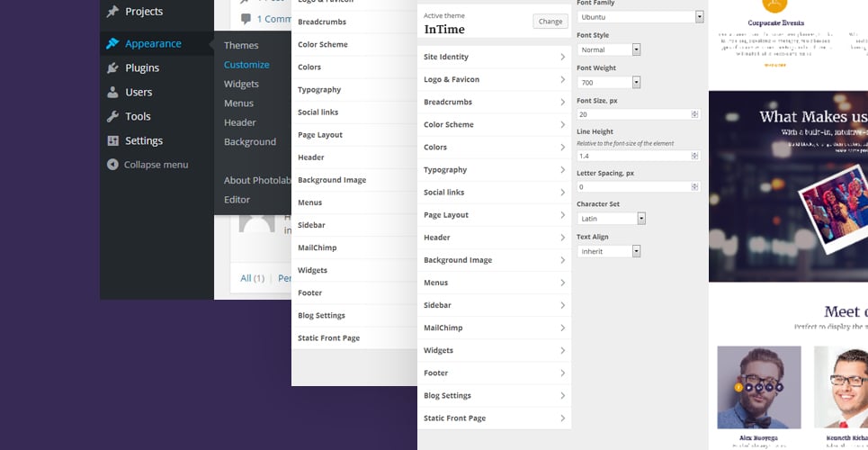This screenshot has height=450, width=868.
Task: Click the comment bubble icon
Action: pyautogui.click(x=246, y=19)
